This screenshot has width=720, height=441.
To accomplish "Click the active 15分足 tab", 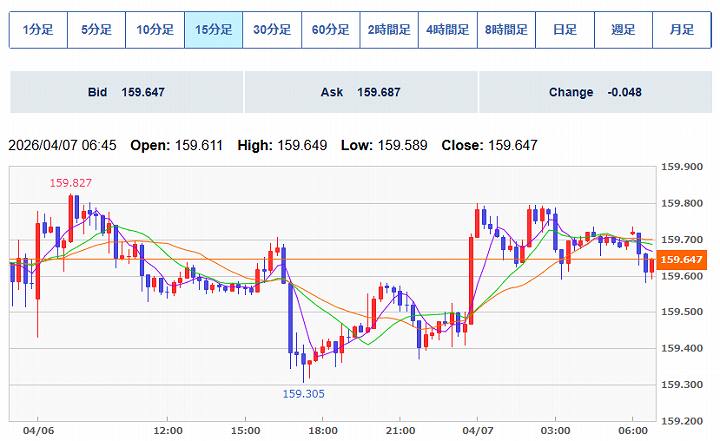I will (x=213, y=30).
